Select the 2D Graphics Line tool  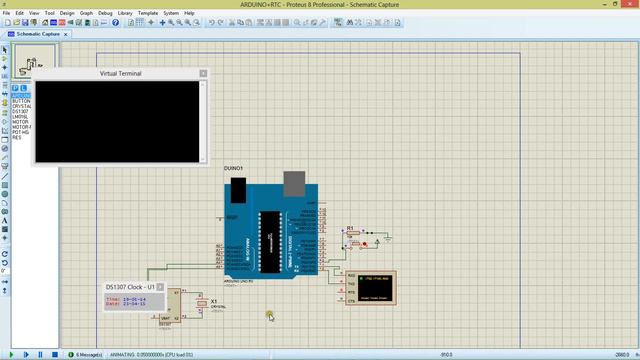click(x=5, y=176)
